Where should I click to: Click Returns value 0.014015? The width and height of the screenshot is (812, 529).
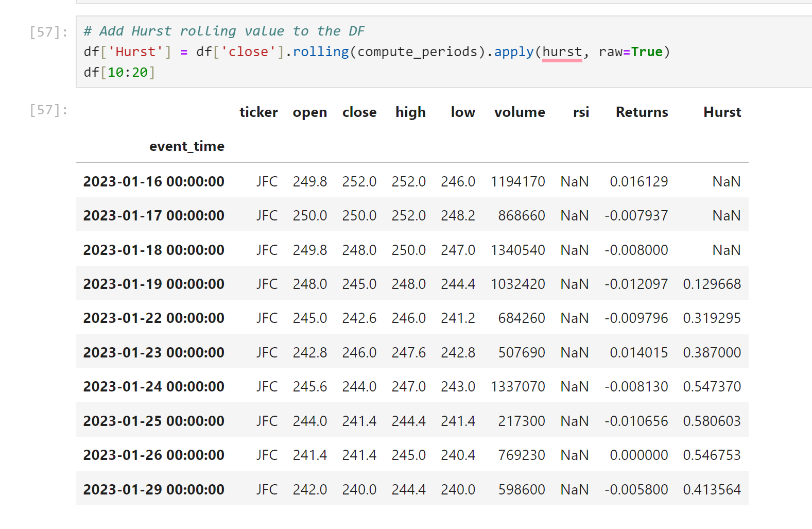(x=639, y=352)
